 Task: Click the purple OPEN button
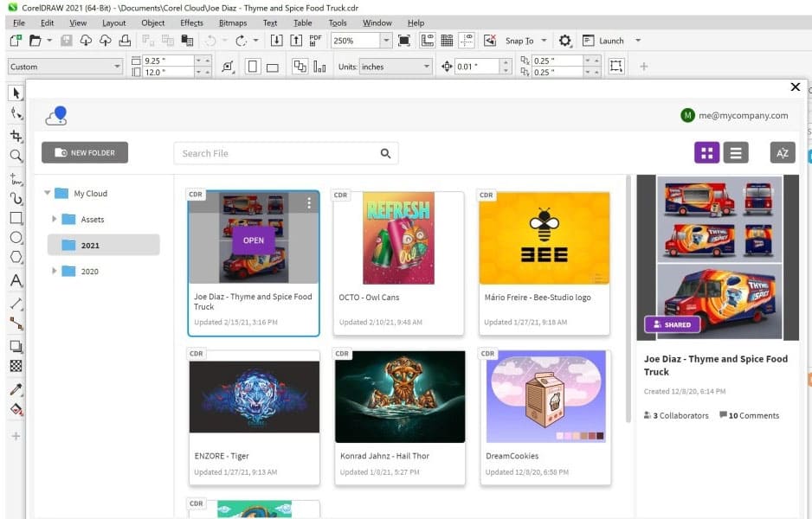click(254, 240)
